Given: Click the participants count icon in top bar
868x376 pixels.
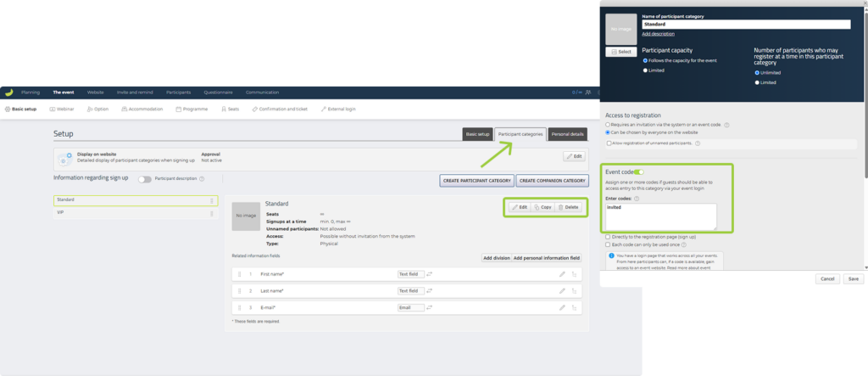Looking at the screenshot, I should (x=588, y=93).
